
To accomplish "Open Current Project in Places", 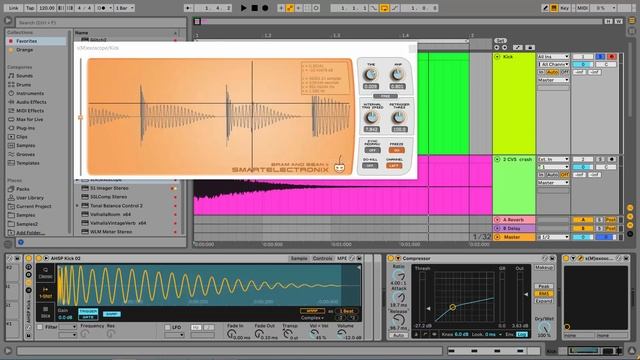I will (33, 207).
